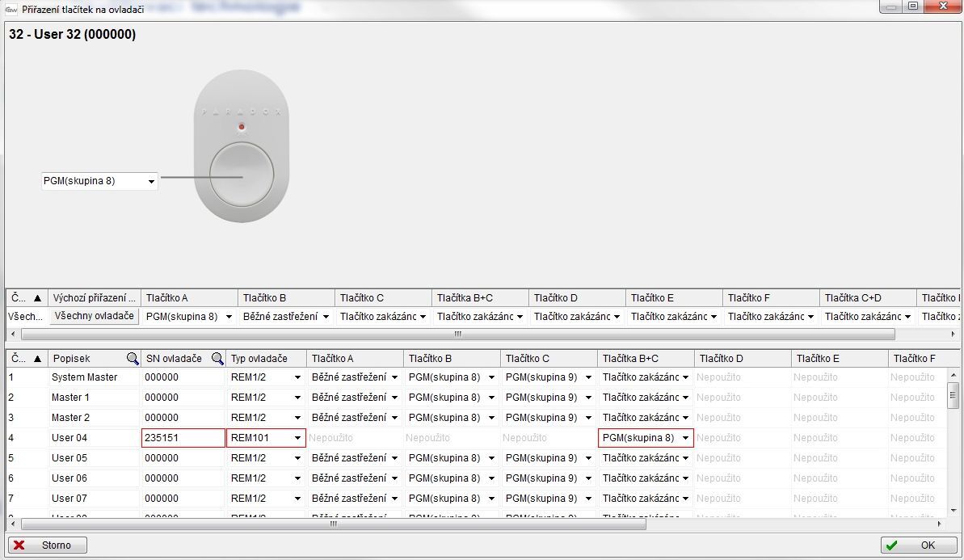This screenshot has width=964, height=560.
Task: Click the Typ ovladače column header
Action: point(266,358)
